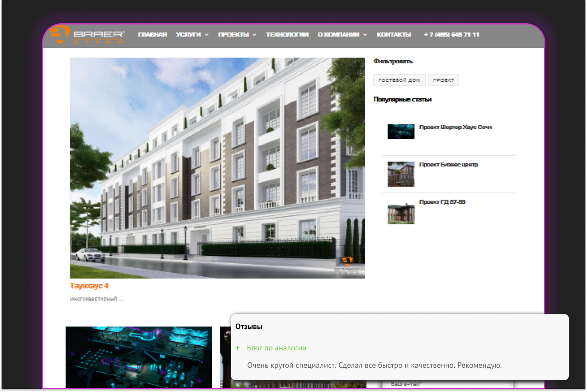
Task: Open the Проект Шортор Хаус Сочи thumbnail
Action: 401,131
